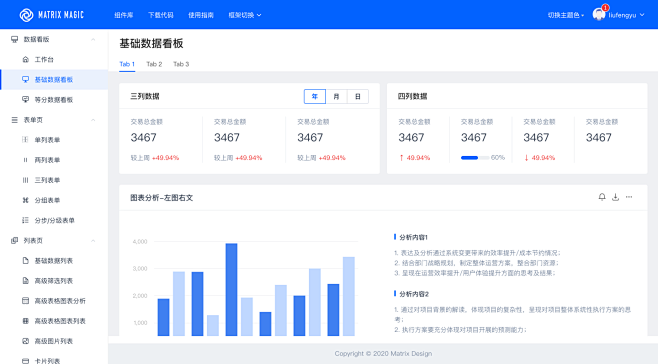Screen dimensions: 658x364
Task: Collapse the 数据看板 sidebar group
Action: coord(93,39)
